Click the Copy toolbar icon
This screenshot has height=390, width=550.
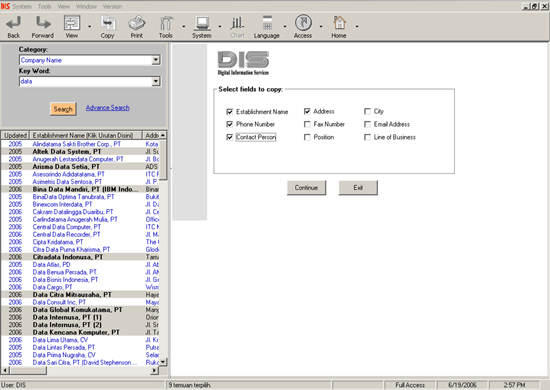click(x=108, y=23)
